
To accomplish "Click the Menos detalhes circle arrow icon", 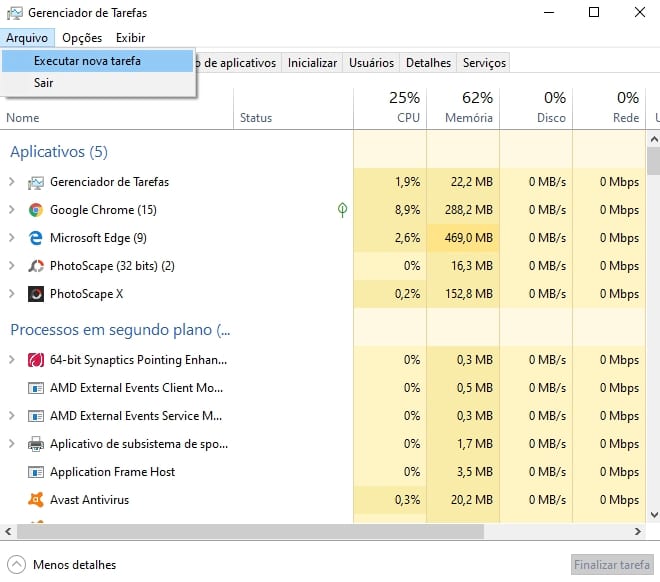I will click(16, 565).
